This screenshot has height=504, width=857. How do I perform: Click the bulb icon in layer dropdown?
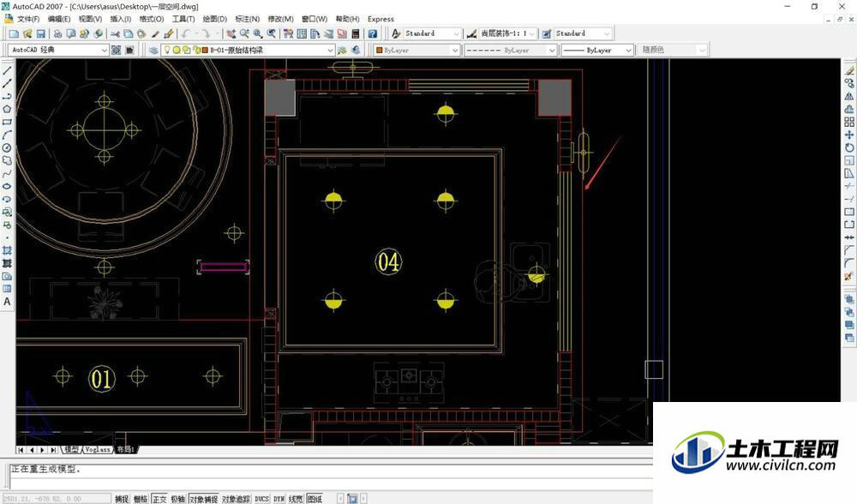[168, 50]
